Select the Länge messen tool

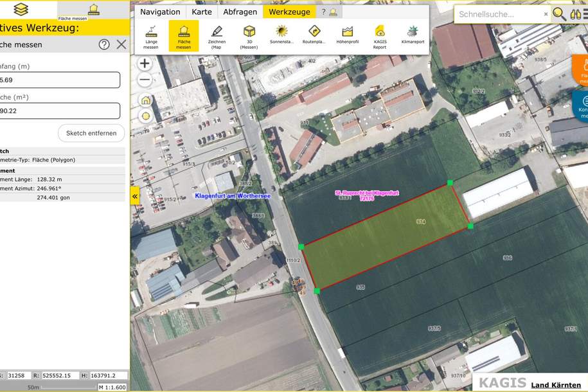[x=151, y=37]
